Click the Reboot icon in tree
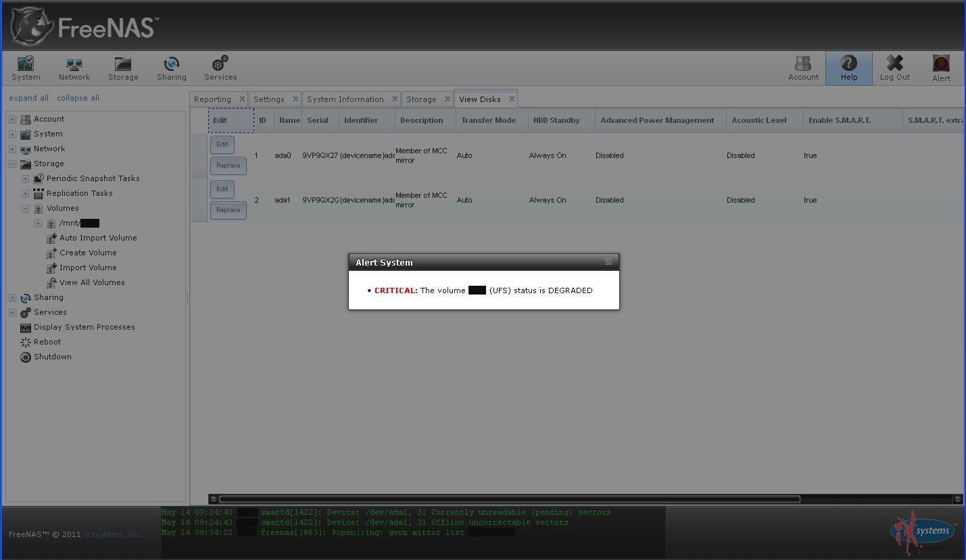The height and width of the screenshot is (560, 966). (x=26, y=342)
